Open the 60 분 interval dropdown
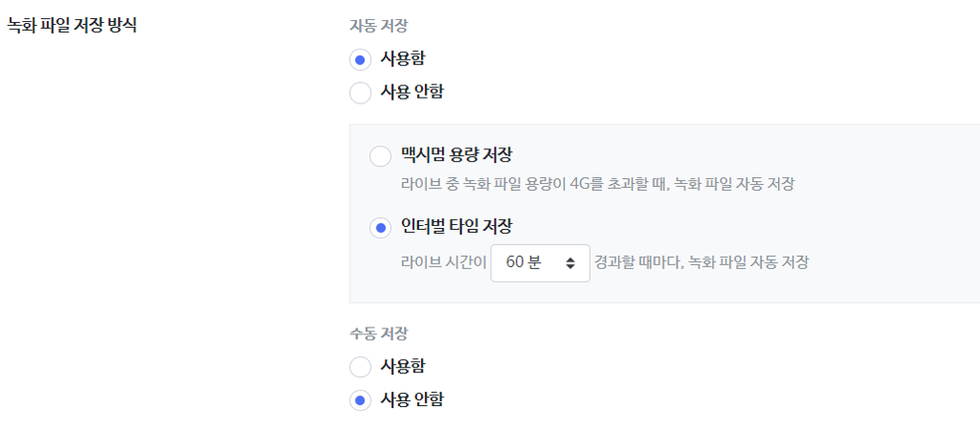980x431 pixels. point(539,262)
